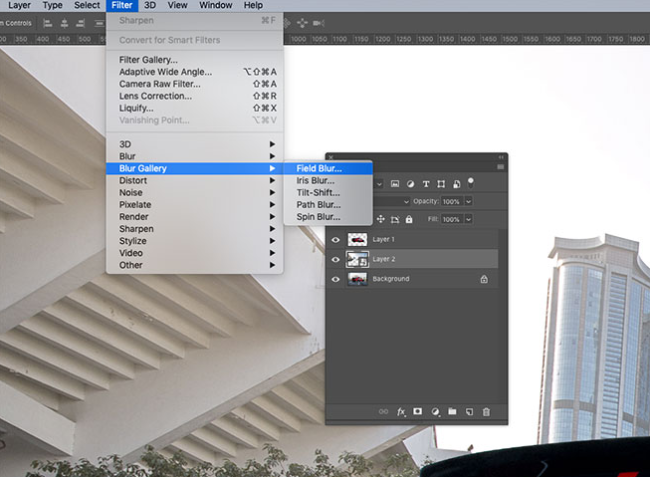Open Camera Raw Filter
This screenshot has width=650, height=477.
(195, 84)
